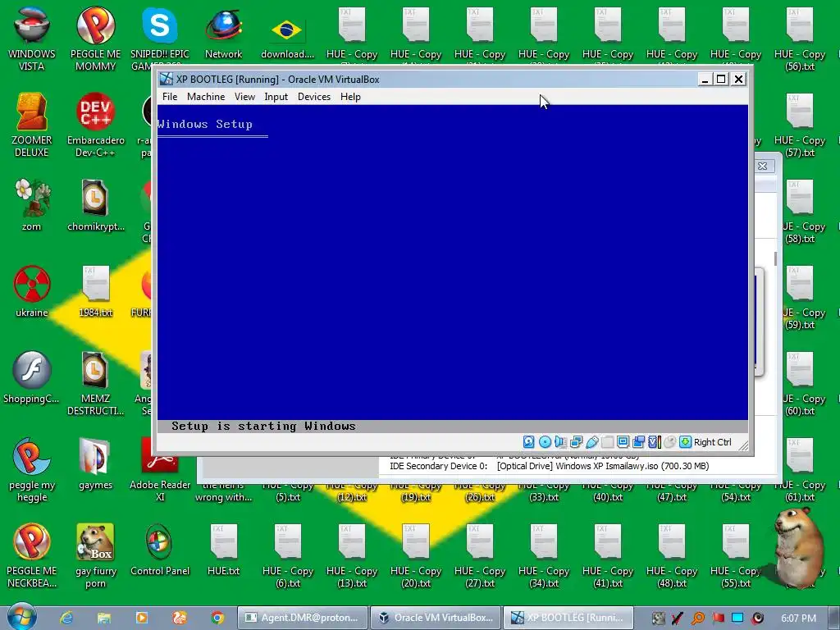Image resolution: width=840 pixels, height=630 pixels.
Task: Click the green keyboard capture arrow icon
Action: [x=685, y=442]
